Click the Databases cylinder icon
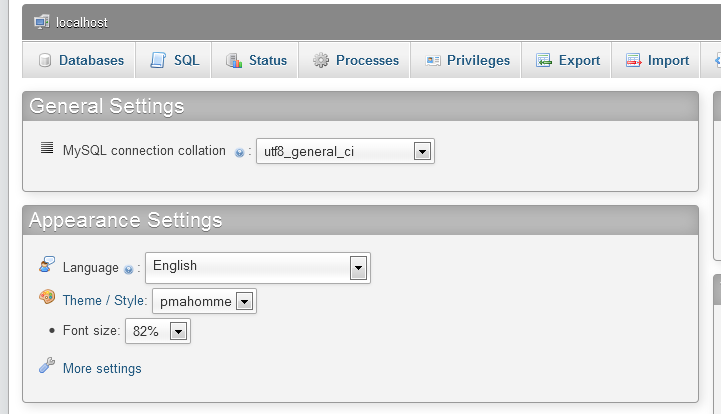The width and height of the screenshot is (721, 414). point(45,60)
